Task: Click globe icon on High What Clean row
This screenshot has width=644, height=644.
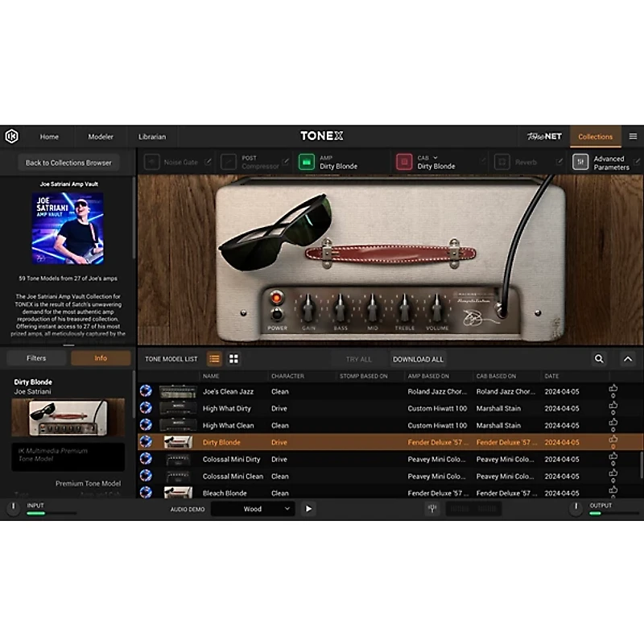Action: pos(146,424)
